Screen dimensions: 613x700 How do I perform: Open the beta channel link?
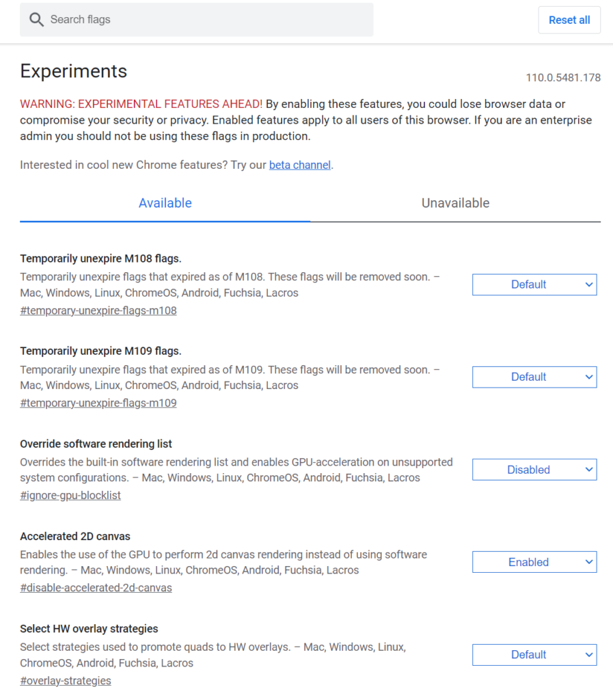click(300, 165)
